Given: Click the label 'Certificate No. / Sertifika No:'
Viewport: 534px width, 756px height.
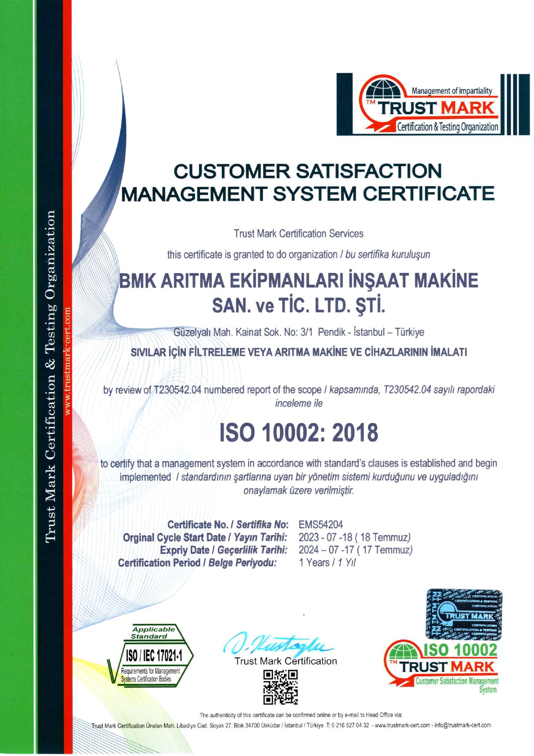Looking at the screenshot, I should (x=228, y=525).
